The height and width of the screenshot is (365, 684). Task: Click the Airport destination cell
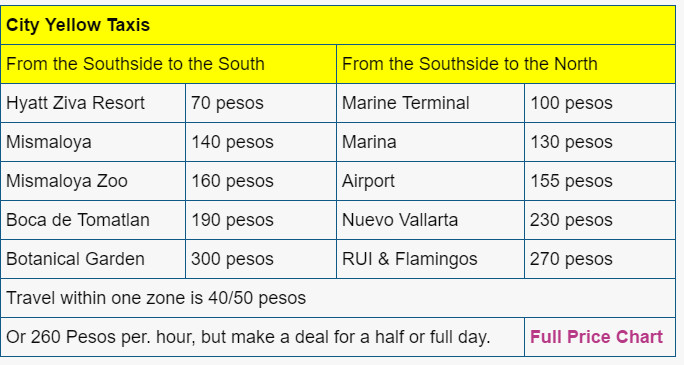(430, 181)
